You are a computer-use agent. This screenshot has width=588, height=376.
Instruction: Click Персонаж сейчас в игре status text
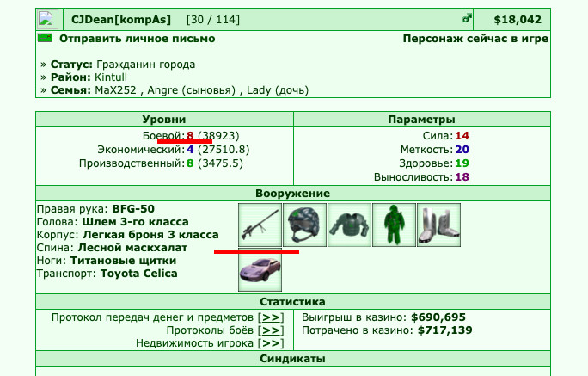pyautogui.click(x=475, y=39)
